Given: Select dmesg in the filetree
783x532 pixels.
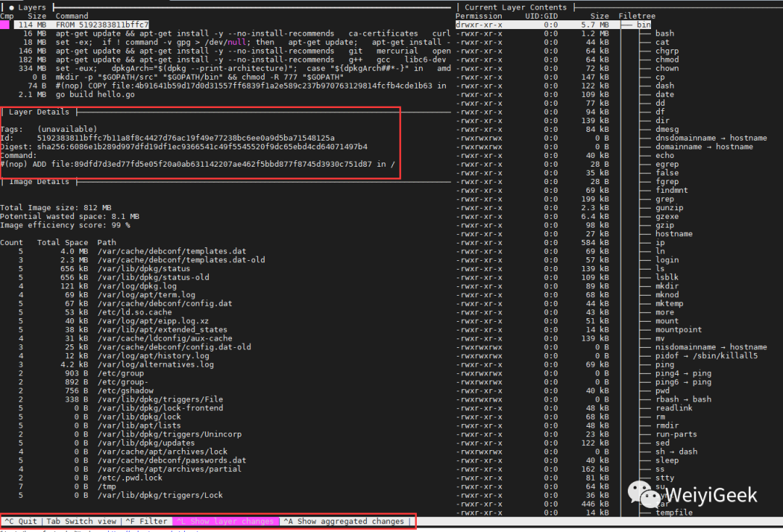Looking at the screenshot, I should click(667, 129).
